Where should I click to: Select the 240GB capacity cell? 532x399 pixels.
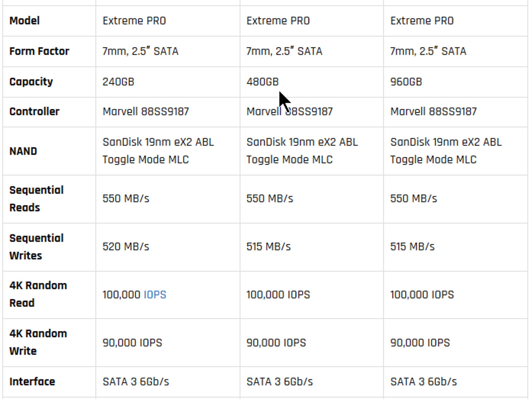coord(118,82)
